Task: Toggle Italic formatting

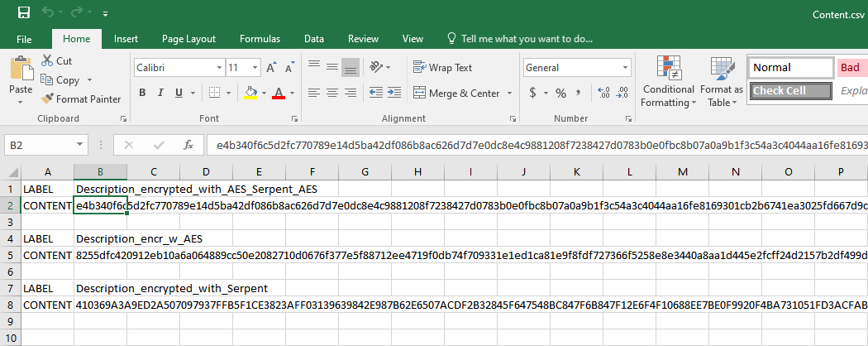Action: coord(160,93)
